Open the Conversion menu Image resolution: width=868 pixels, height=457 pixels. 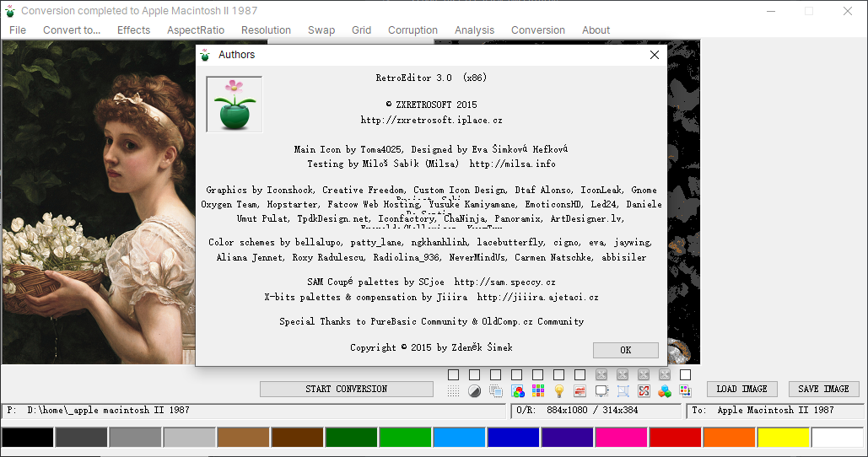538,30
